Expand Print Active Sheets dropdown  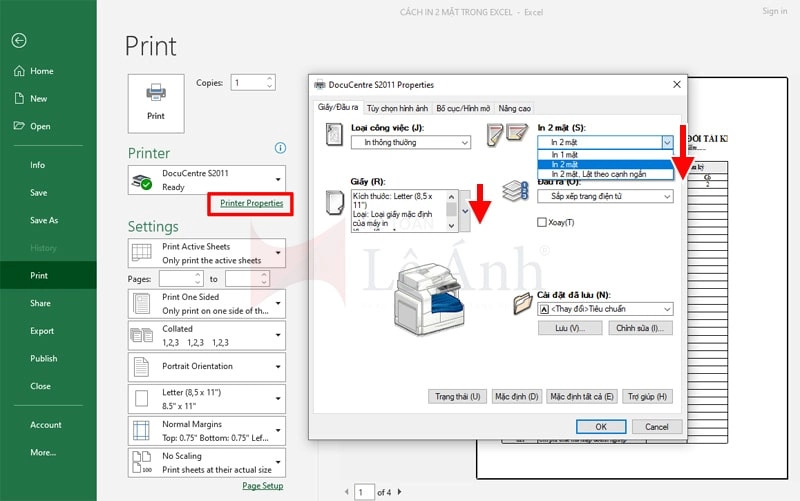[207, 253]
